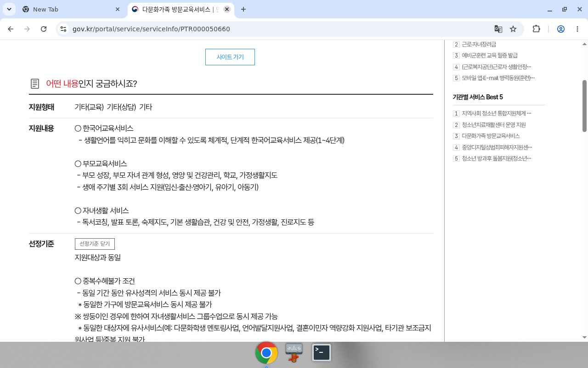Open the sidebar 다문화가족 방문교육서비스 link
Image resolution: width=588 pixels, height=368 pixels.
[491, 136]
